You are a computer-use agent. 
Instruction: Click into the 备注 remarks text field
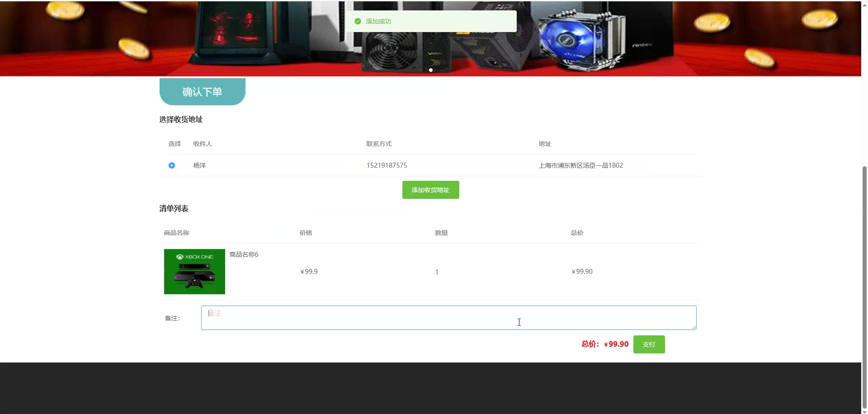point(448,318)
